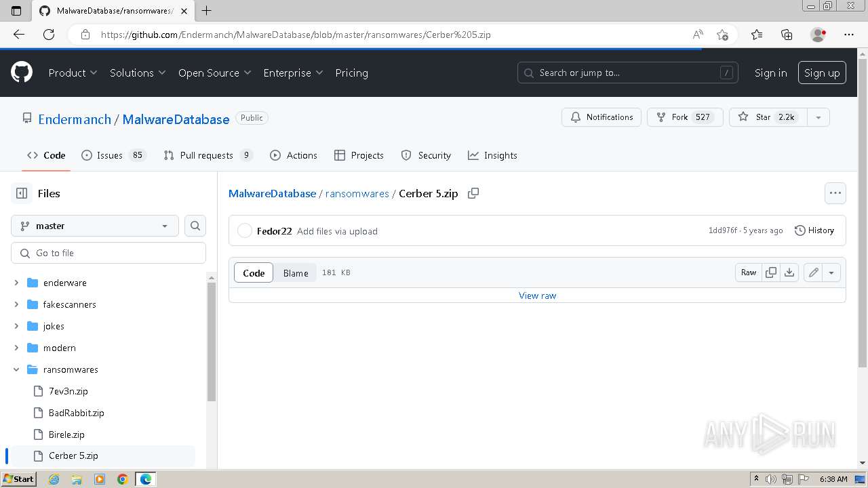This screenshot has height=488, width=868.
Task: Expand the modern folder chevron
Action: coord(16,348)
